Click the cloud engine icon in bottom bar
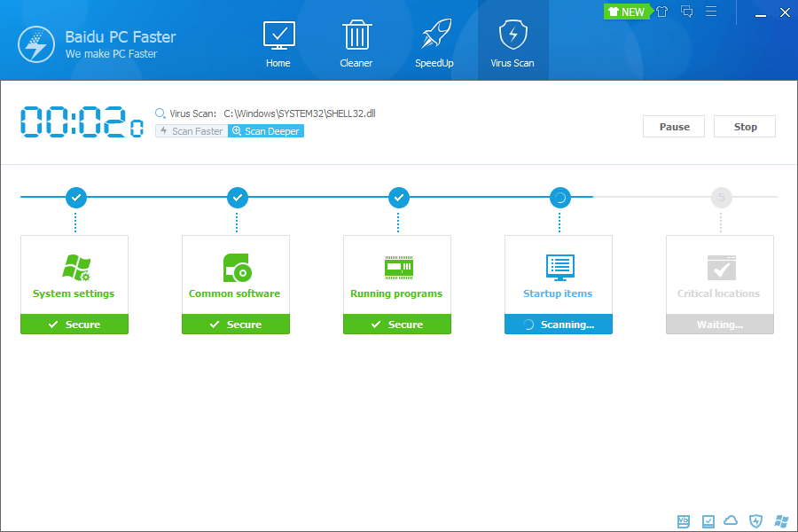 [731, 520]
